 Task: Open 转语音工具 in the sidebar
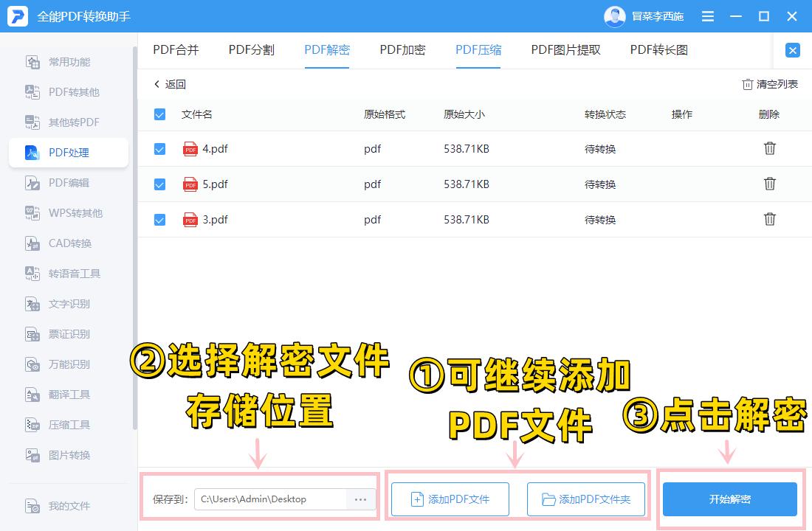pos(69,274)
